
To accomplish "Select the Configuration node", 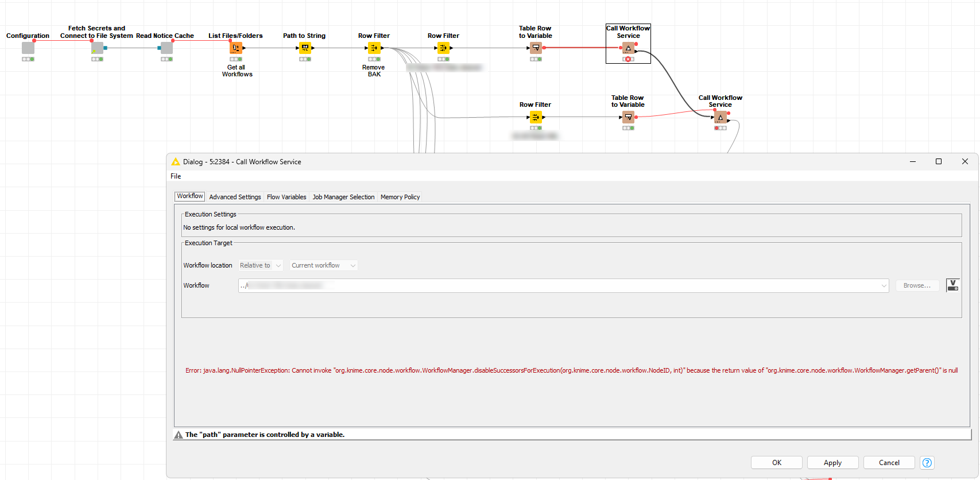I will point(28,48).
